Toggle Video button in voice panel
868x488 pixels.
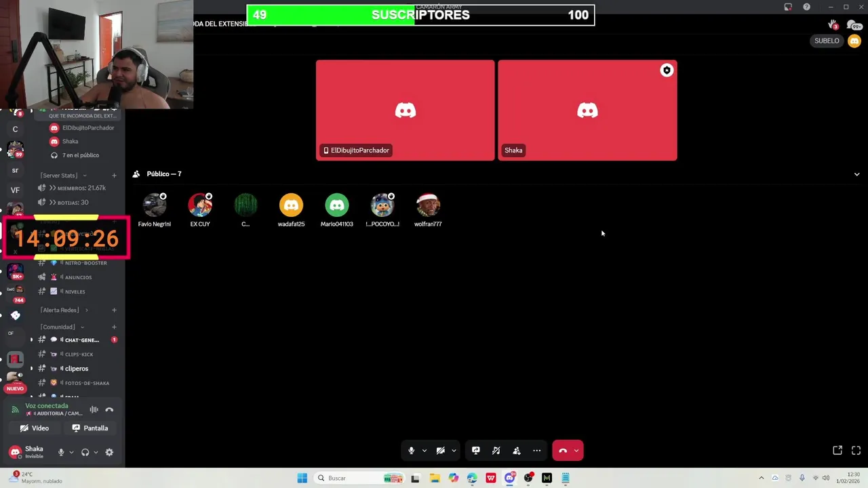34,428
